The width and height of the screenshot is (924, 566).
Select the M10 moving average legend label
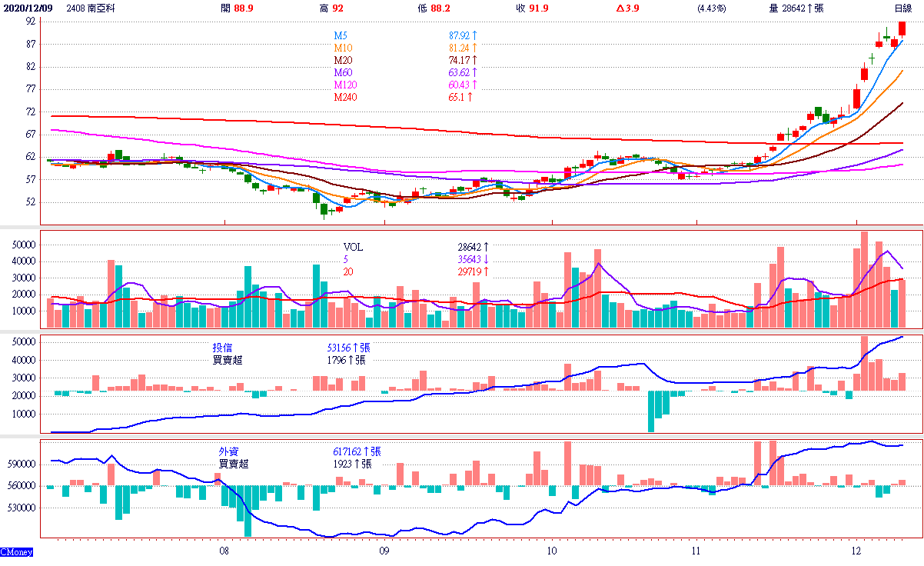[x=344, y=48]
